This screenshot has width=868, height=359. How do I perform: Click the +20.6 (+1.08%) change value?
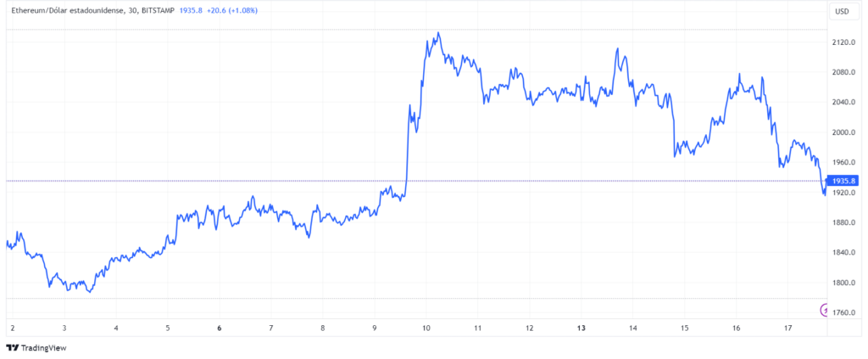(x=235, y=11)
